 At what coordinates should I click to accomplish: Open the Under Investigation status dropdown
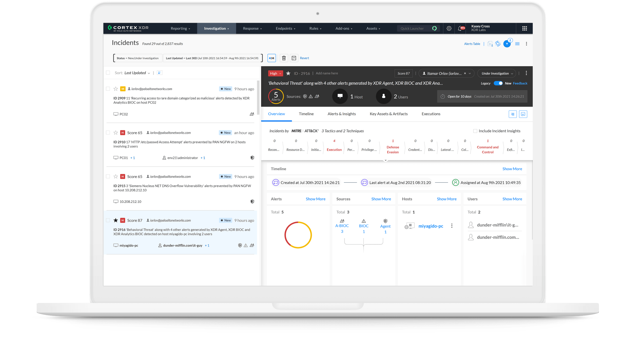[496, 73]
